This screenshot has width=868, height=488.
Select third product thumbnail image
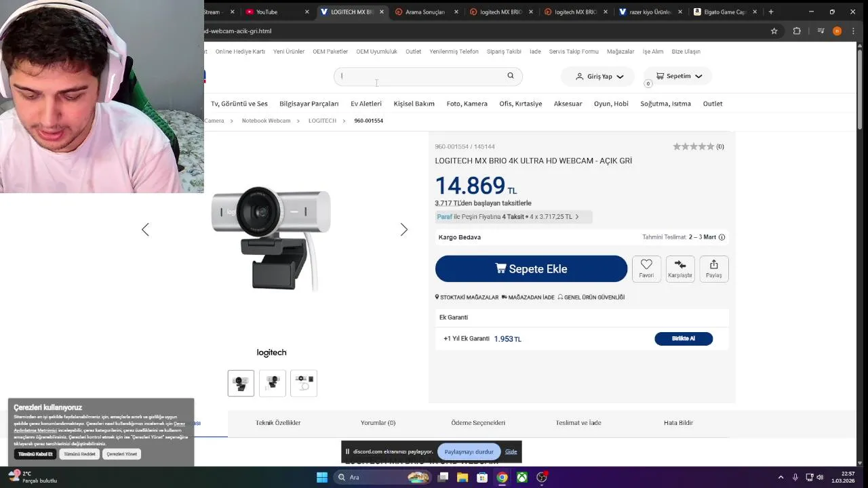(304, 383)
